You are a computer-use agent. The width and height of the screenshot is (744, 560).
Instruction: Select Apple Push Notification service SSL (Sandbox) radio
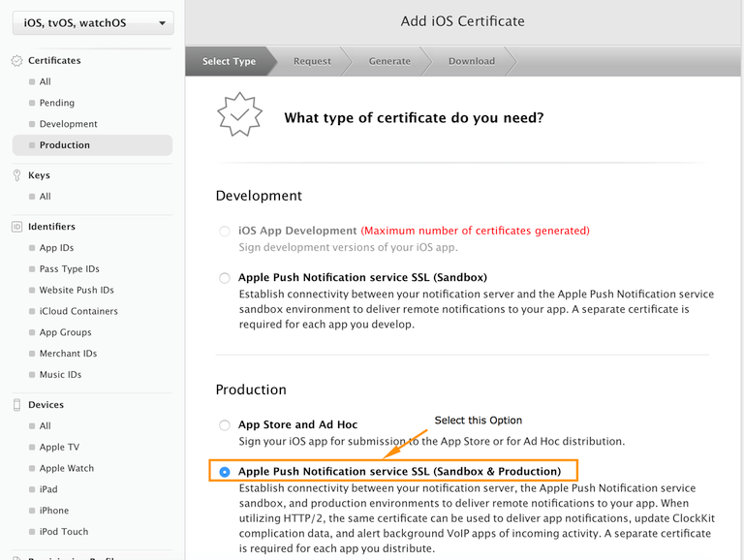pos(225,278)
